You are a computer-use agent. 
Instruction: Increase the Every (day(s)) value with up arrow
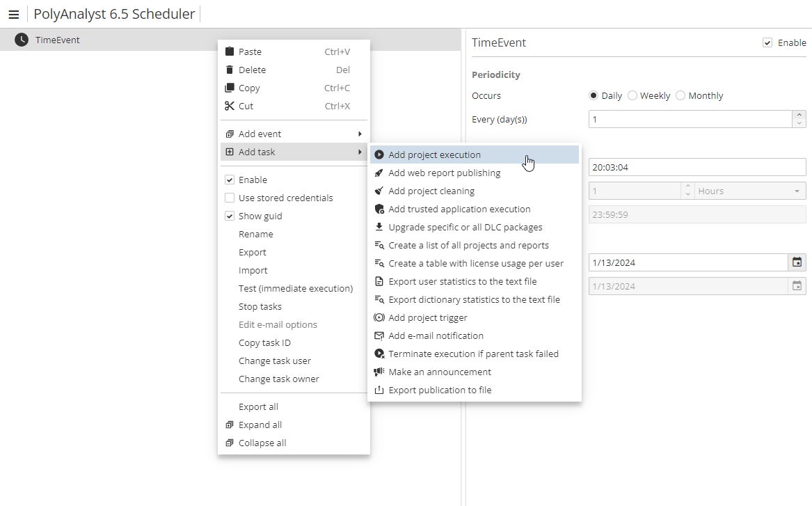(x=799, y=115)
